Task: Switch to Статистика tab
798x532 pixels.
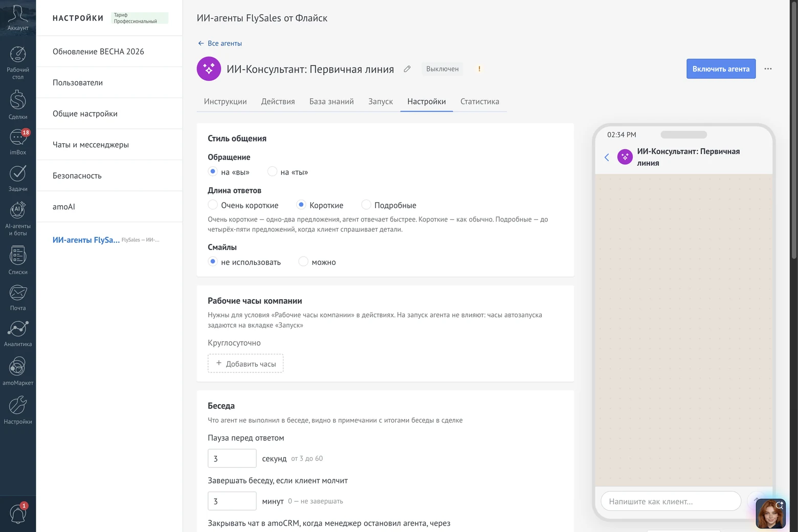Action: point(480,101)
